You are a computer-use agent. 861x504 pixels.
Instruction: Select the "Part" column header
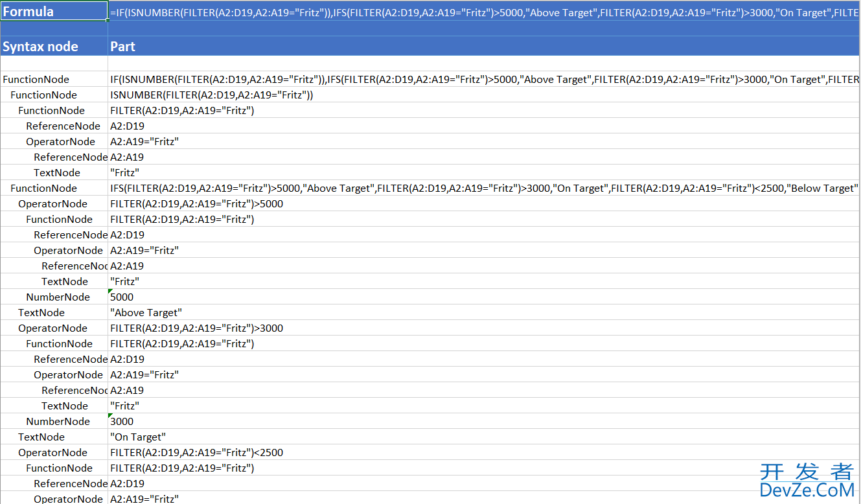point(485,46)
